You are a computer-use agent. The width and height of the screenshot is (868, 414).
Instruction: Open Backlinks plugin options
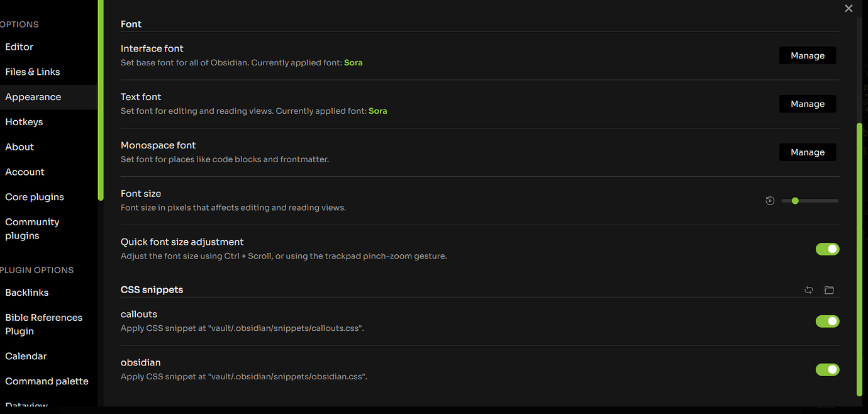click(26, 292)
